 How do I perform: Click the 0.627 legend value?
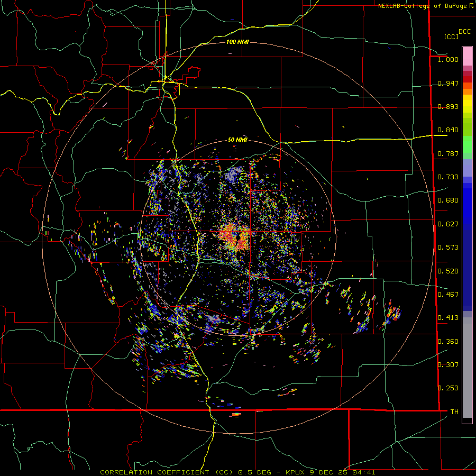point(448,224)
